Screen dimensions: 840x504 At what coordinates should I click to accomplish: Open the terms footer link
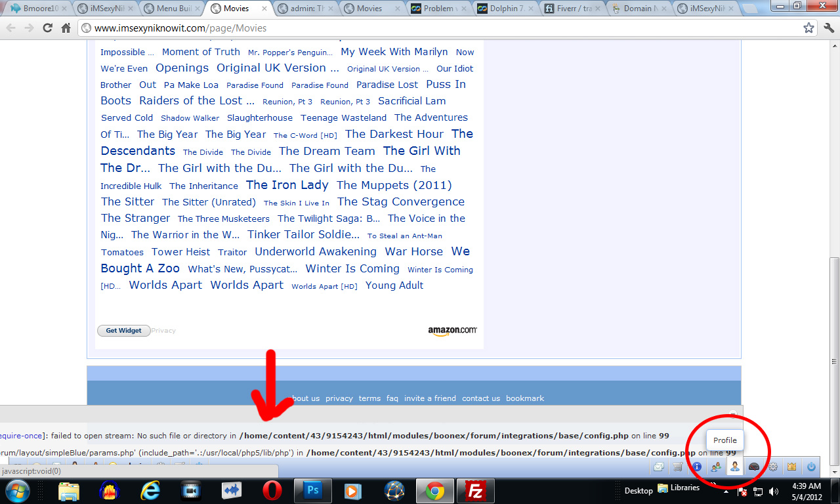(x=369, y=398)
